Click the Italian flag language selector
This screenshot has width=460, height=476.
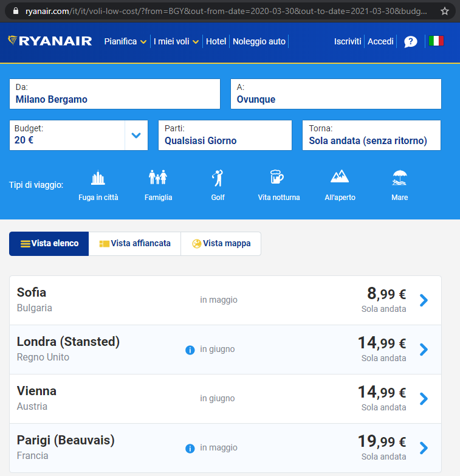tap(436, 41)
